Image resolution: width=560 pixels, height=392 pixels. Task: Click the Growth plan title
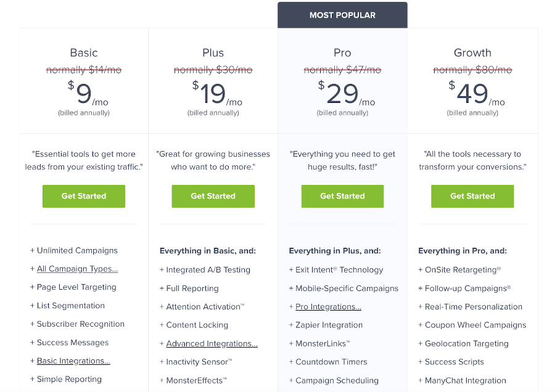tap(472, 53)
